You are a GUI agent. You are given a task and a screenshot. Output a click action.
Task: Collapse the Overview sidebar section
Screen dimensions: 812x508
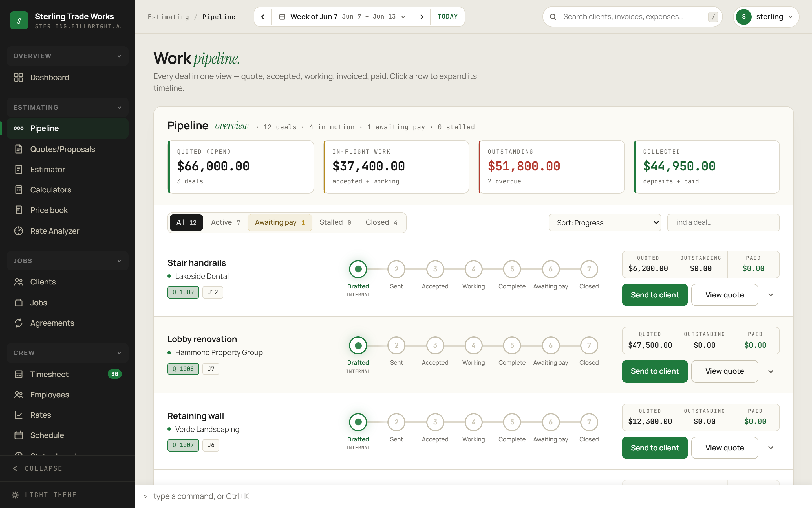67,56
